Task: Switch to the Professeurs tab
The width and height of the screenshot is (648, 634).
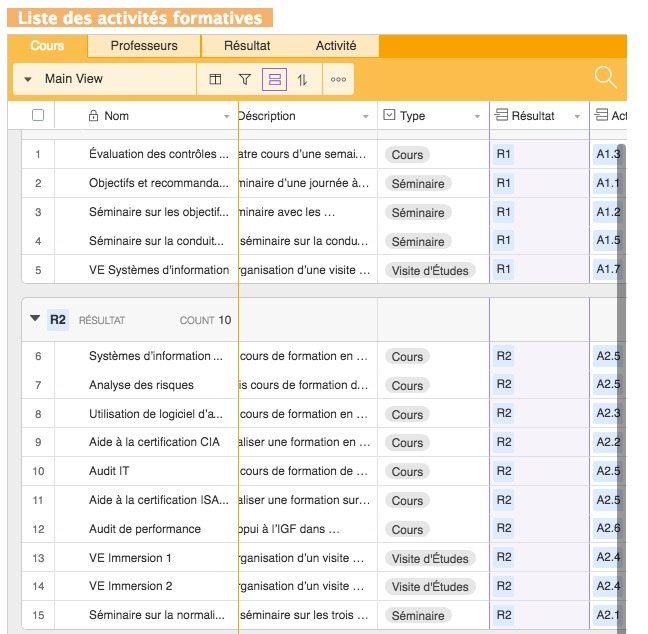Action: 144,45
